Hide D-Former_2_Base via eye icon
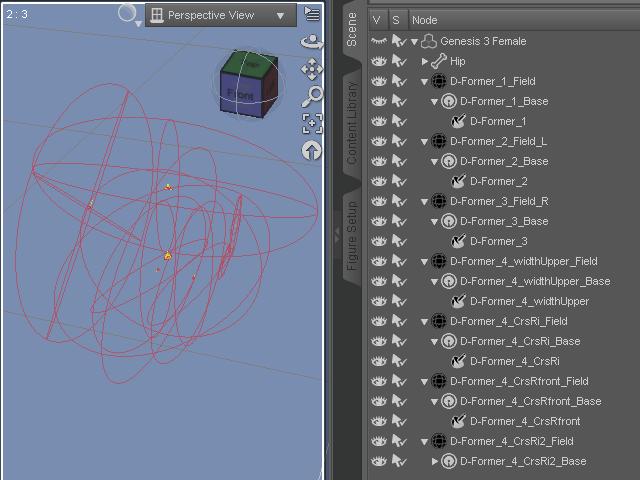Screen dimensions: 640x480 pyautogui.click(x=379, y=161)
